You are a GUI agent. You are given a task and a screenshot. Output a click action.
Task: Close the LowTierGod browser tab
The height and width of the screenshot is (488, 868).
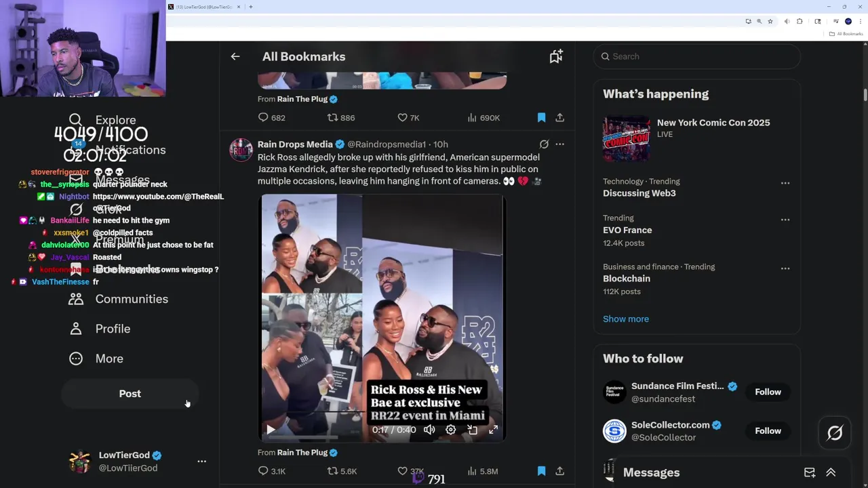239,7
